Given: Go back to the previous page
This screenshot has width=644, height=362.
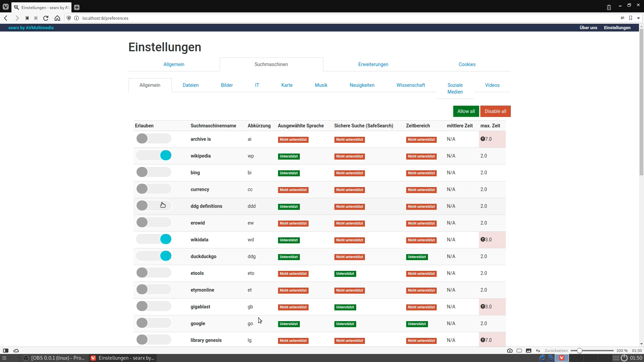Looking at the screenshot, I should point(6,18).
